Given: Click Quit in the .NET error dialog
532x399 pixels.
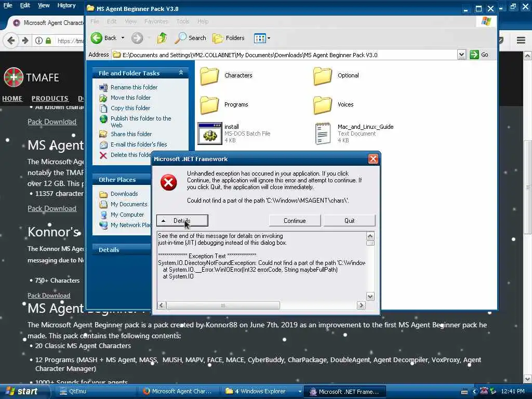Looking at the screenshot, I should click(x=350, y=220).
